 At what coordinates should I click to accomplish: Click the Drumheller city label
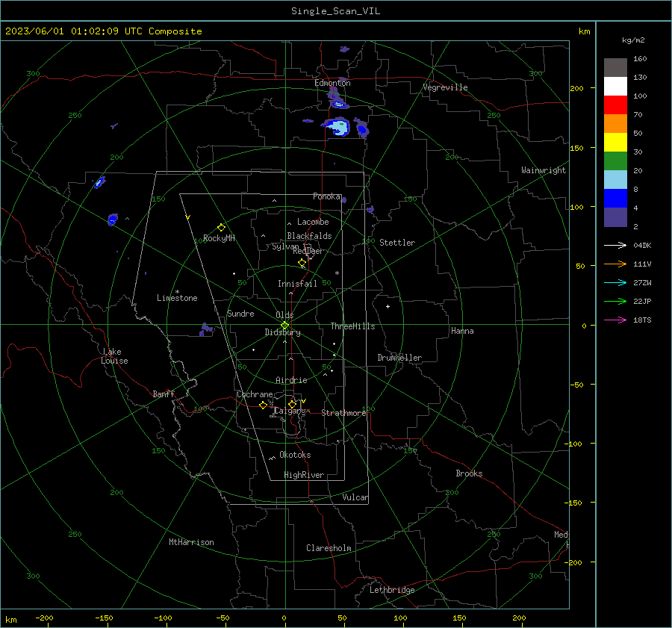399,358
